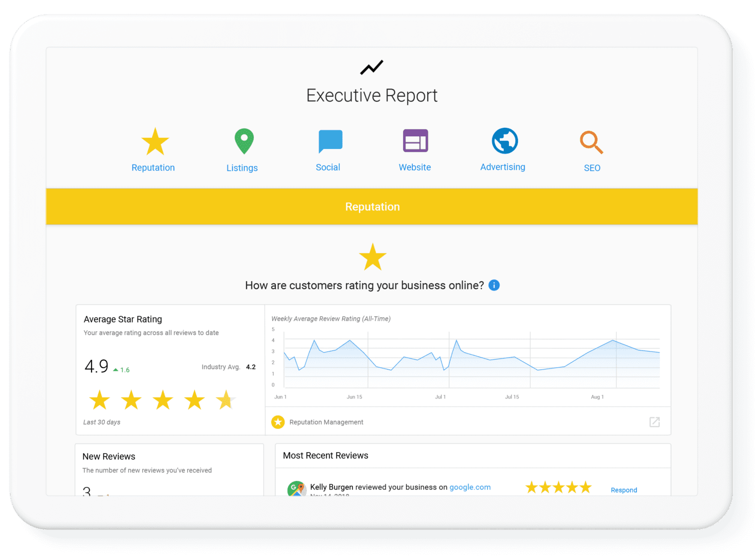
Task: Click 'Your average rating across all reviews' text
Action: tap(151, 333)
